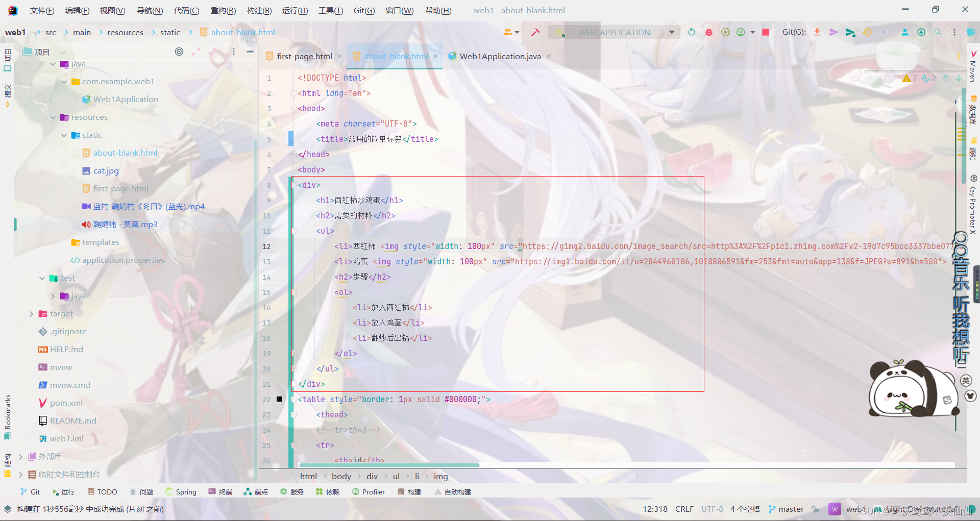Screen dimensions: 980x521
Task: Open the 重构(R) menu
Action: click(224, 10)
